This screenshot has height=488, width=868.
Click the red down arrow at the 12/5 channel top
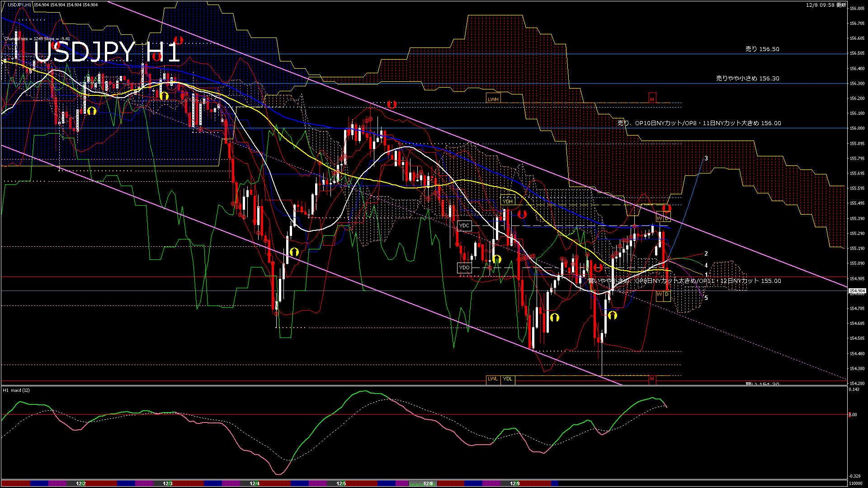392,104
